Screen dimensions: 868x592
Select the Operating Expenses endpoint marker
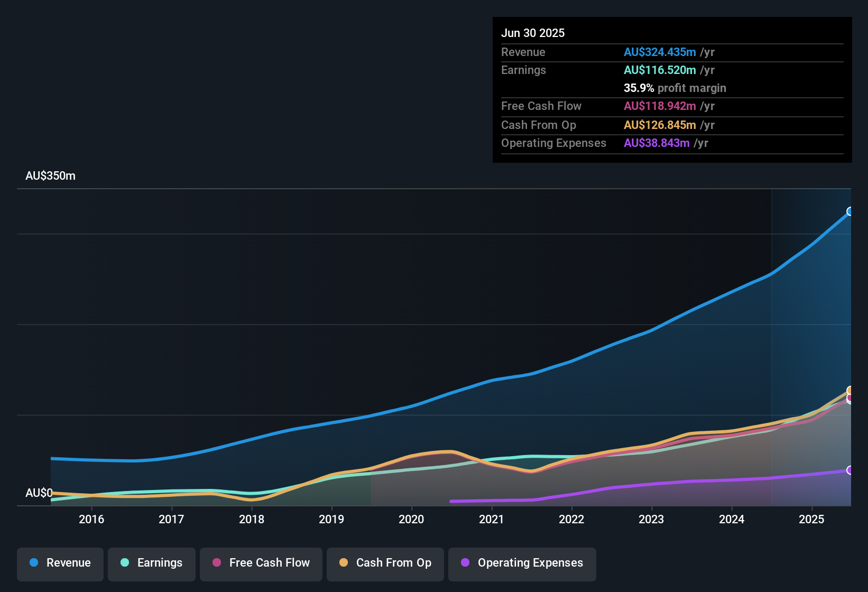851,469
